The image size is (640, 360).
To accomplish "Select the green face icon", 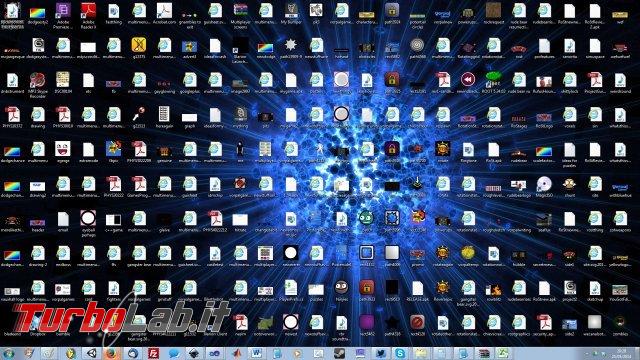I will point(366,218).
